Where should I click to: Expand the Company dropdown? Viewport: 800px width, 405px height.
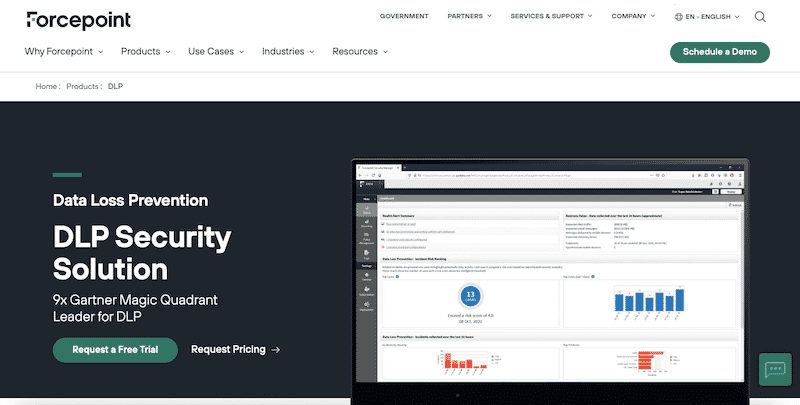point(633,16)
